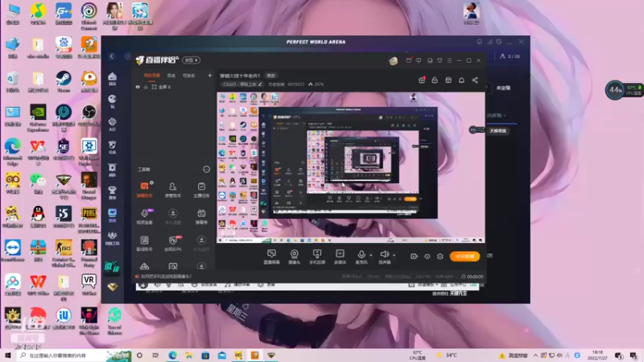This screenshot has height=362, width=644.
Task: Open the taskbar clock and date
Action: tap(597, 355)
